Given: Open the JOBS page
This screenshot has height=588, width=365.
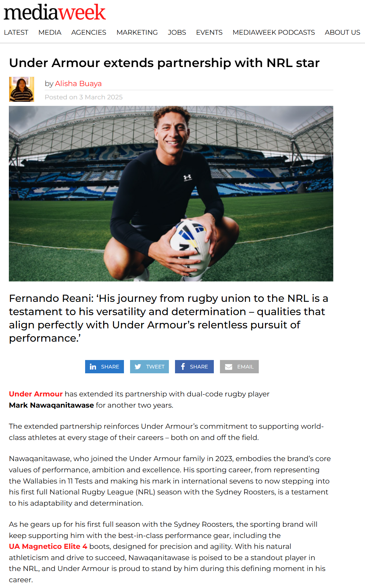Looking at the screenshot, I should point(177,32).
